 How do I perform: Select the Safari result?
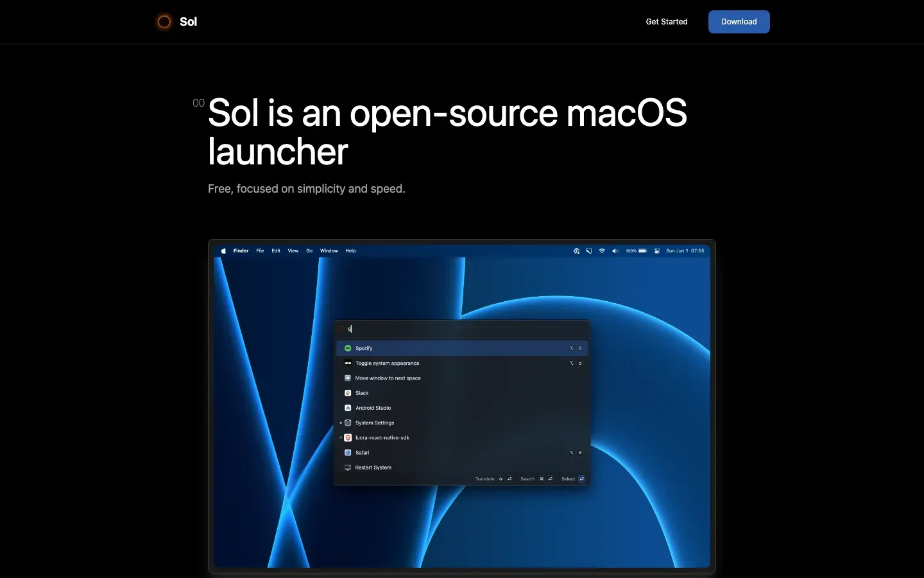point(462,453)
